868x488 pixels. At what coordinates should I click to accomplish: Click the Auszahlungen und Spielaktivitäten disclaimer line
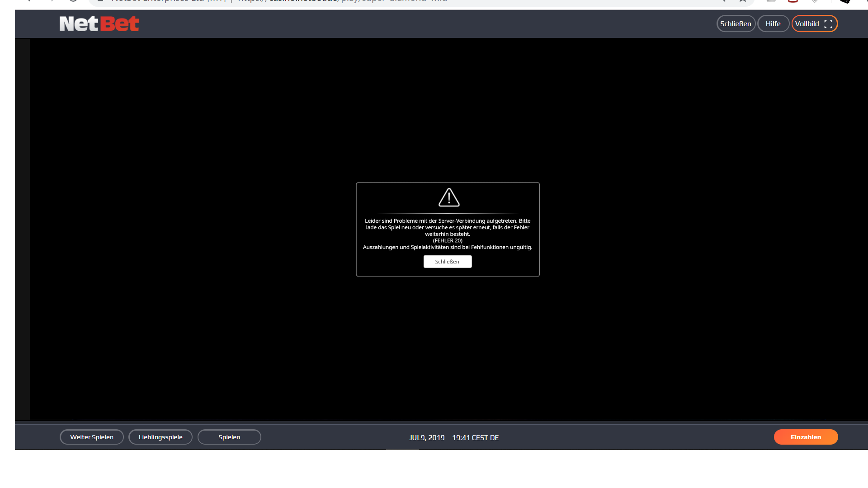click(x=448, y=247)
